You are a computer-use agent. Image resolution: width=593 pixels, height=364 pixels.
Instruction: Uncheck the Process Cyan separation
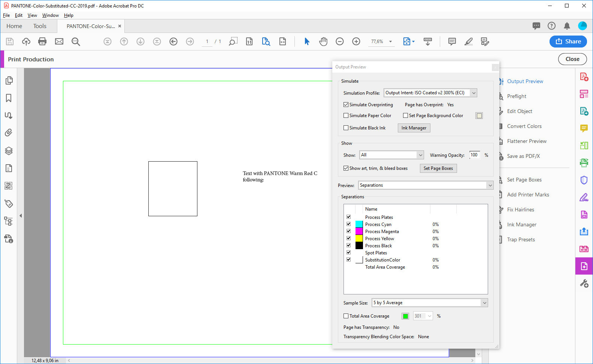point(349,224)
